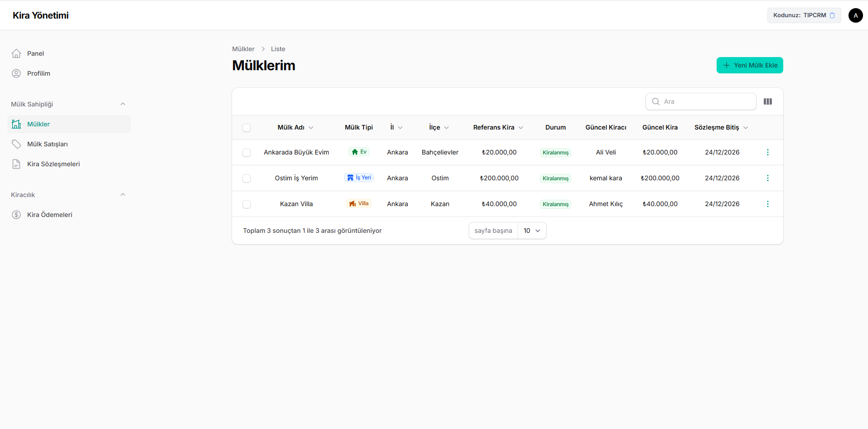
Task: Open the user avatar menu
Action: pos(855,15)
